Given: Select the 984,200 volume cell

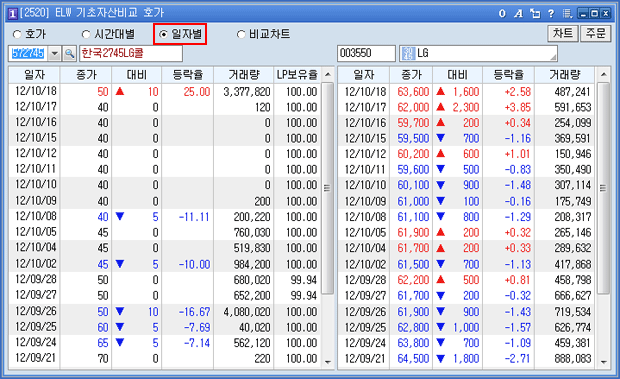Looking at the screenshot, I should [244, 264].
